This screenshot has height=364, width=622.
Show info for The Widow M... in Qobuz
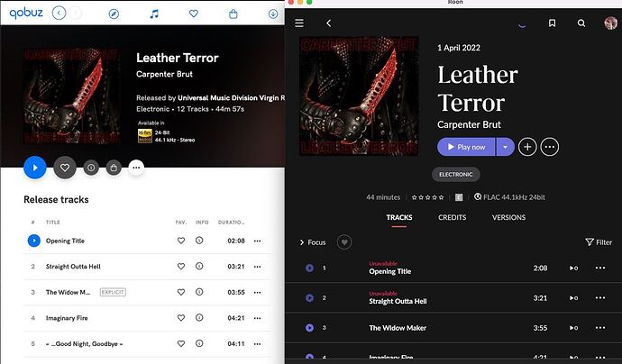click(199, 292)
